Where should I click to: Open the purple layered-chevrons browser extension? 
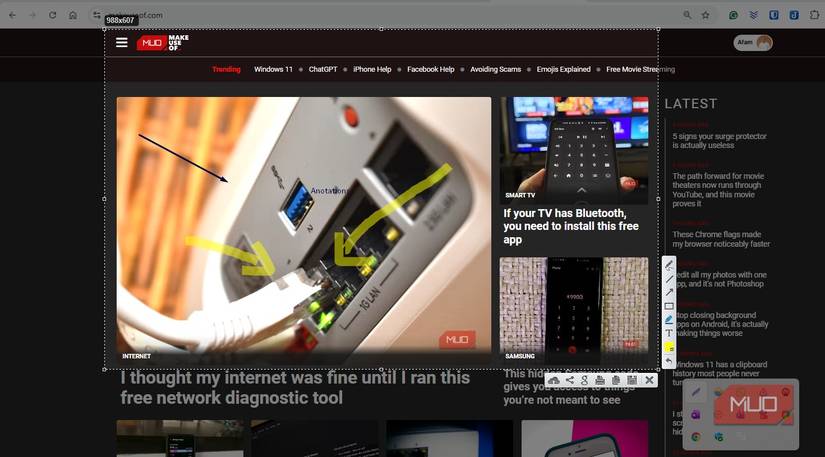(753, 15)
